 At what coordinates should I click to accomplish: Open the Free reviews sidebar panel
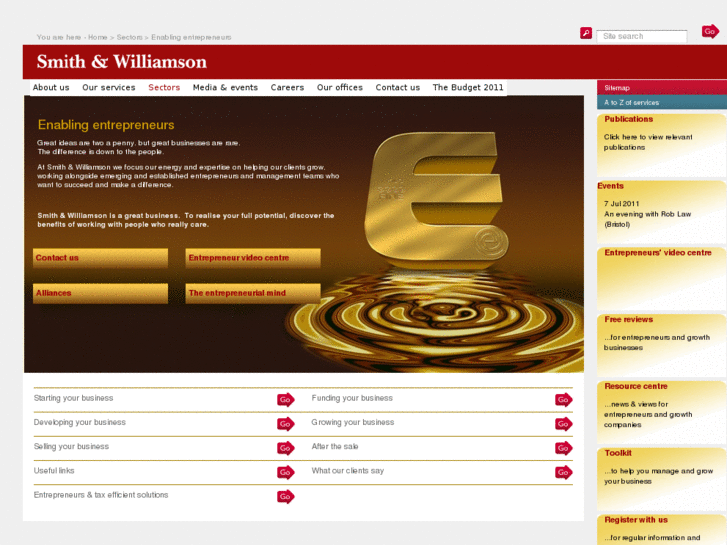(662, 345)
